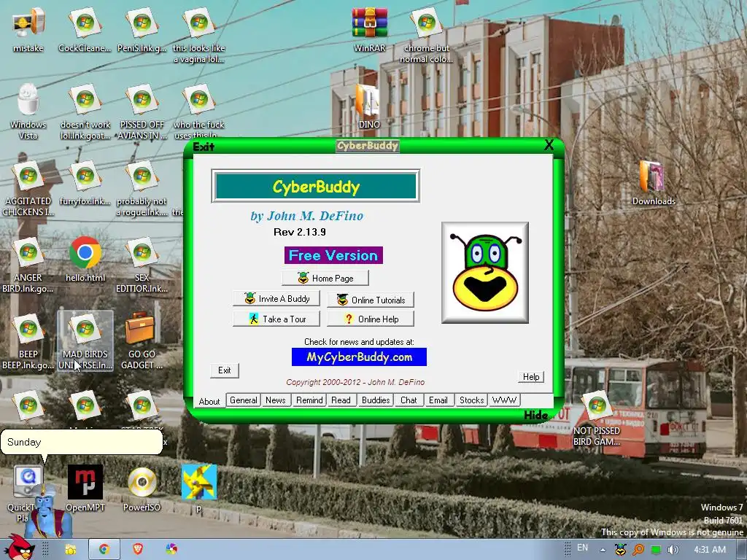Click the Home Page button
Image resolution: width=747 pixels, height=560 pixels.
coord(325,278)
